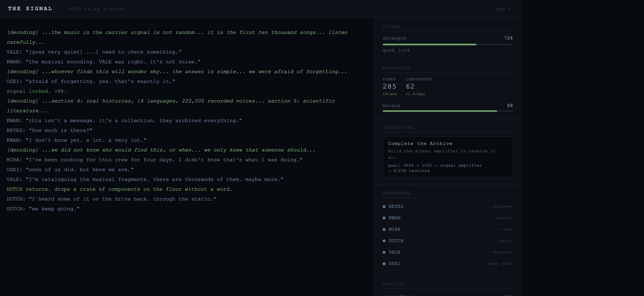Click the KWAN 'the musical encoding' line
The width and height of the screenshot is (644, 296).
pos(104,62)
